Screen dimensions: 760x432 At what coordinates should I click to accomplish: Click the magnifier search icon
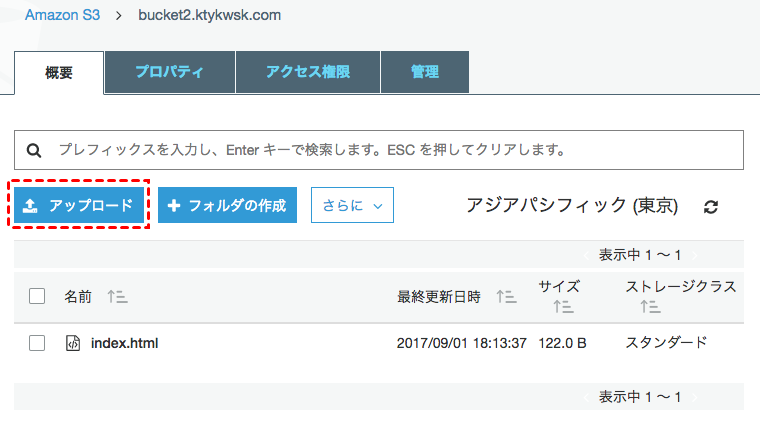coord(34,151)
